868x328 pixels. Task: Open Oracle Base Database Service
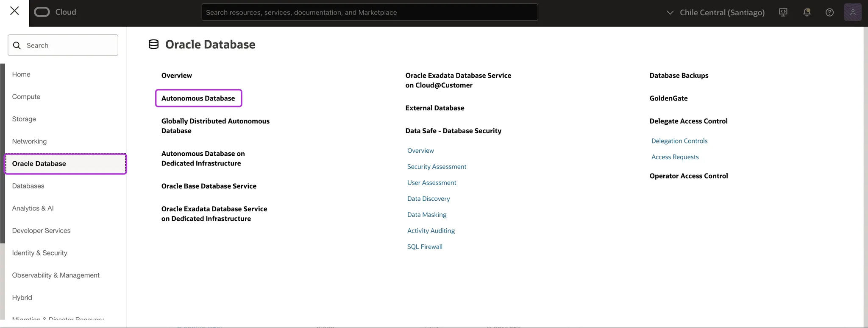click(x=209, y=186)
